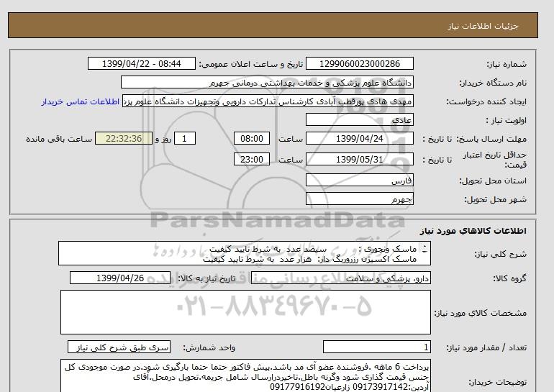Click the text ساعت باقی مانده
Screen dimensions: 554x392
[x=59, y=139]
